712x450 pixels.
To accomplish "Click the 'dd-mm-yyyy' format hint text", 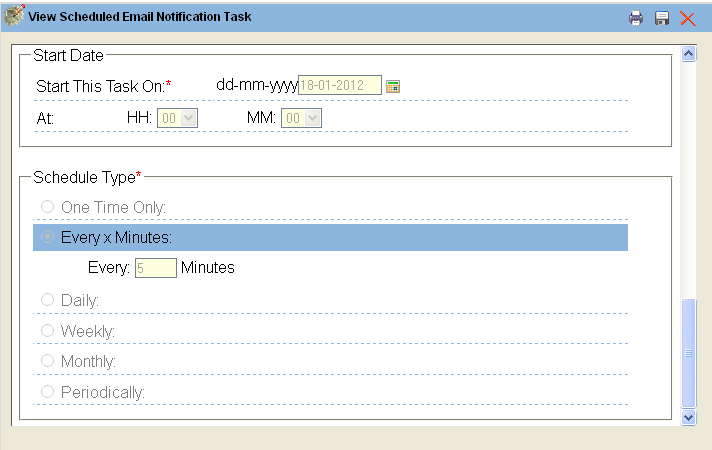I will click(257, 85).
